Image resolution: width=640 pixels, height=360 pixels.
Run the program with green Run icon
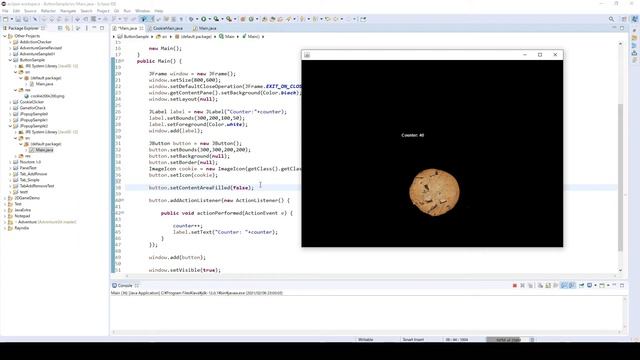point(203,19)
